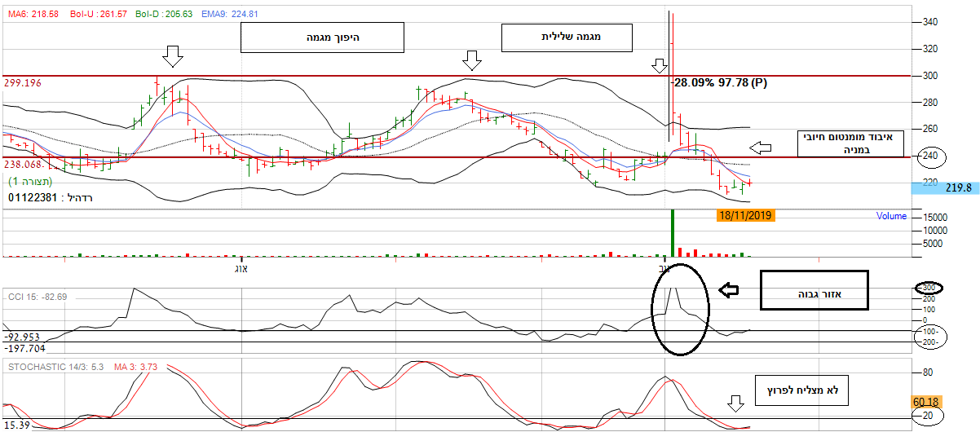Viewport: 980px width, 432px height.
Task: Click the down arrow under the 'לא מצליח לפרוץ' box
Action: coord(736,404)
